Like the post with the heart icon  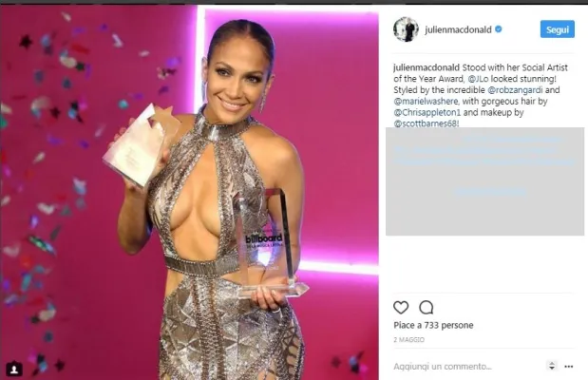pyautogui.click(x=401, y=308)
